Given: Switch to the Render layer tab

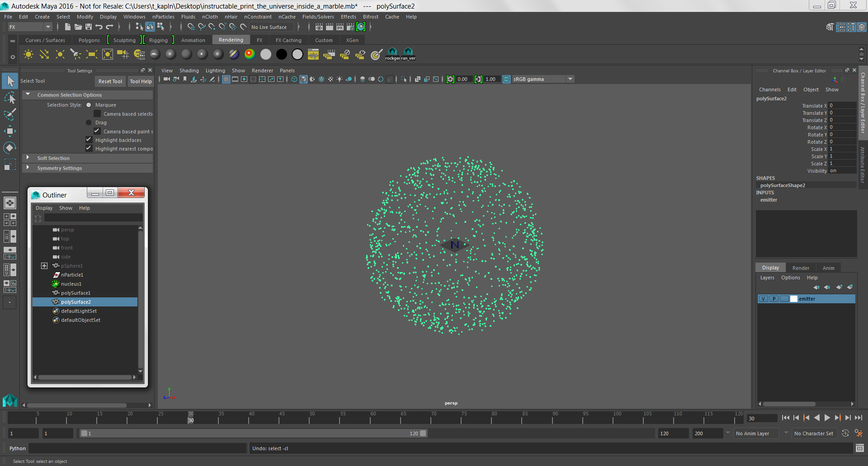Looking at the screenshot, I should pyautogui.click(x=801, y=268).
